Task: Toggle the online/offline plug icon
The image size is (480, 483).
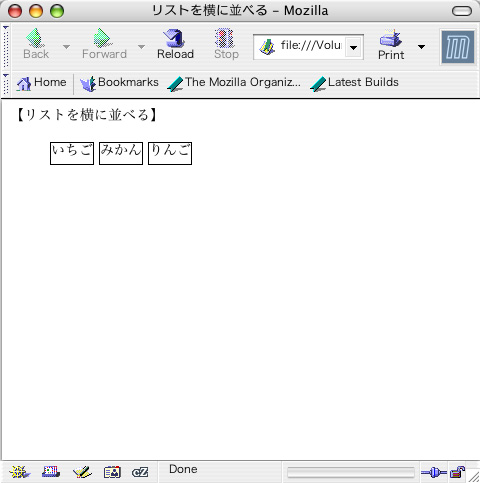Action: [x=434, y=472]
